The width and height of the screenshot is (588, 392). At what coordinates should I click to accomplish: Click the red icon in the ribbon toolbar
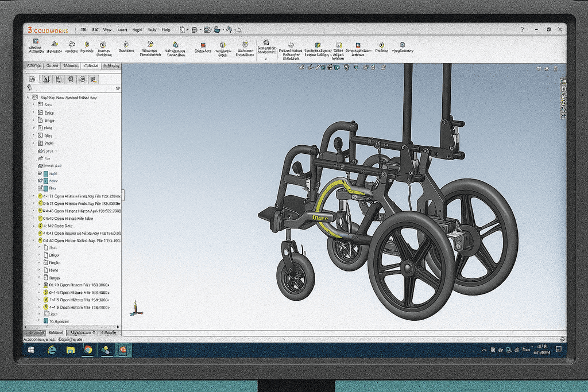click(x=203, y=44)
